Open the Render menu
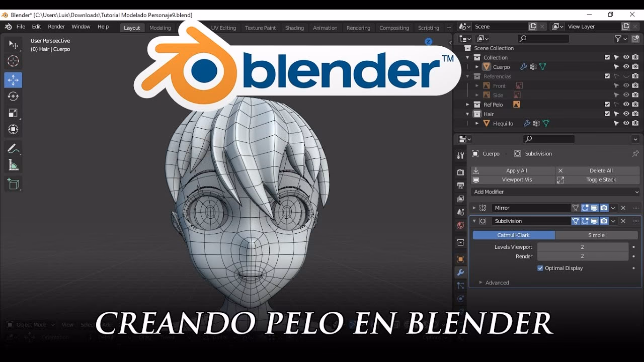644x362 pixels. [56, 27]
